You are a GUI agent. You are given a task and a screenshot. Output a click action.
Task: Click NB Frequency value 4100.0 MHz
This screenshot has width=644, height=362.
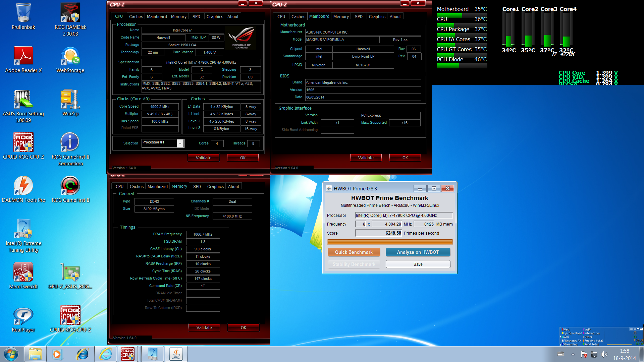click(x=232, y=216)
